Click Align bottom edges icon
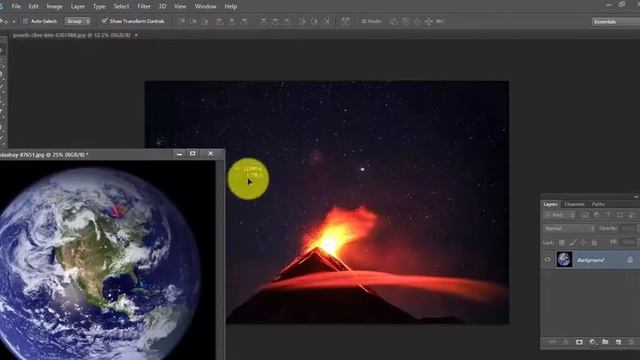The image size is (640, 360). click(x=204, y=21)
